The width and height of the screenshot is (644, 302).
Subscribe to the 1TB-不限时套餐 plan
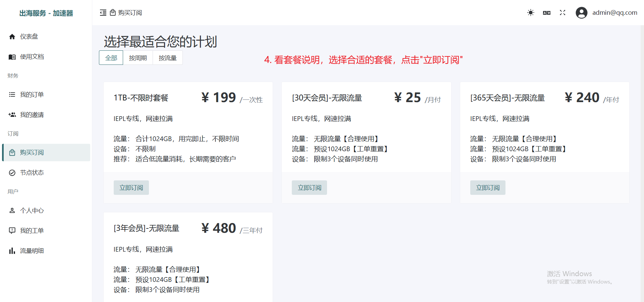click(x=131, y=188)
